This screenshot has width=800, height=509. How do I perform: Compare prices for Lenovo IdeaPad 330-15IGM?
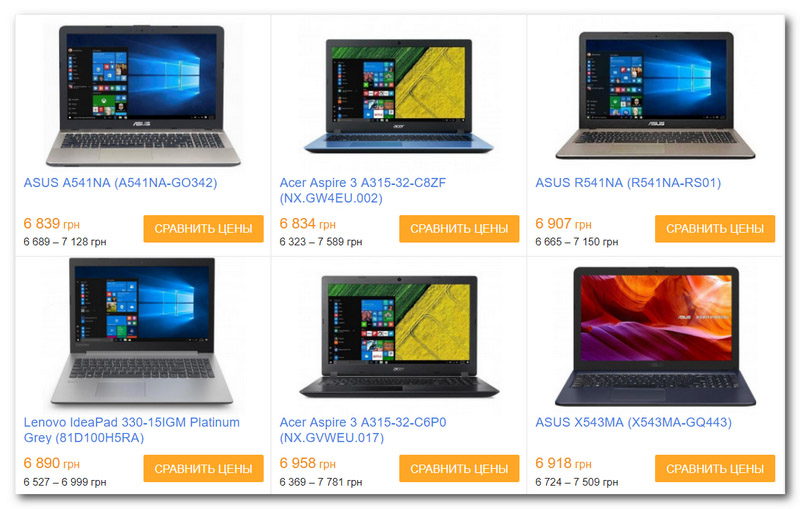[x=204, y=468]
